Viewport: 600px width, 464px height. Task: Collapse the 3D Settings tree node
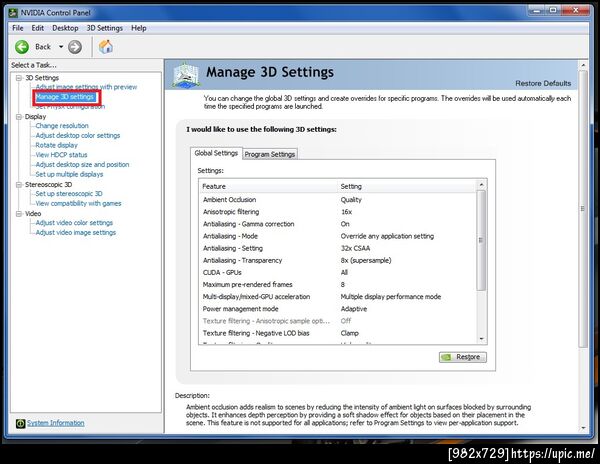(18, 78)
